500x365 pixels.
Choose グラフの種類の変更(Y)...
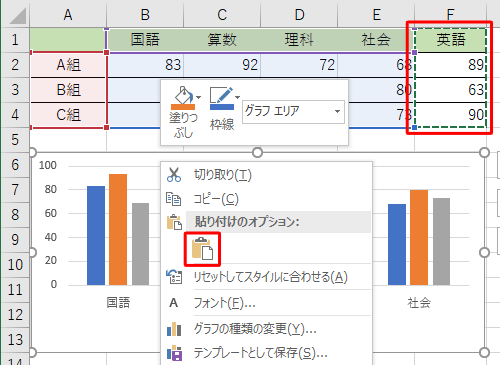[266, 329]
